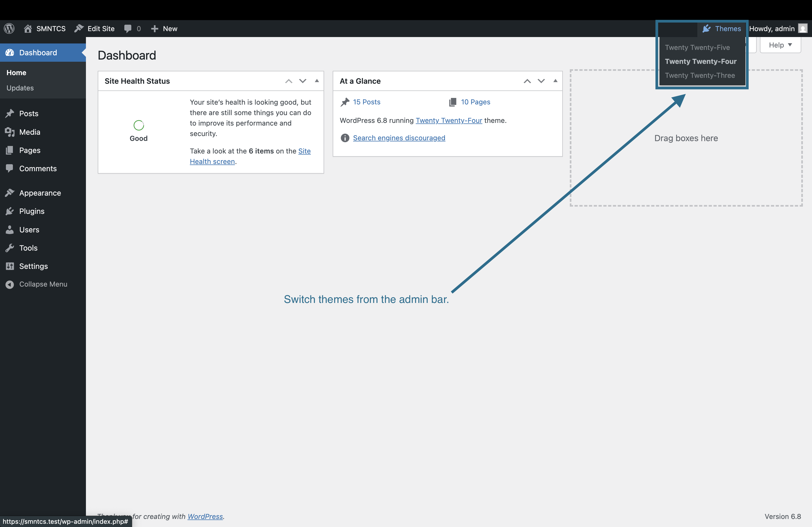This screenshot has width=812, height=527.
Task: Open the Tools menu label in sidebar
Action: [28, 248]
